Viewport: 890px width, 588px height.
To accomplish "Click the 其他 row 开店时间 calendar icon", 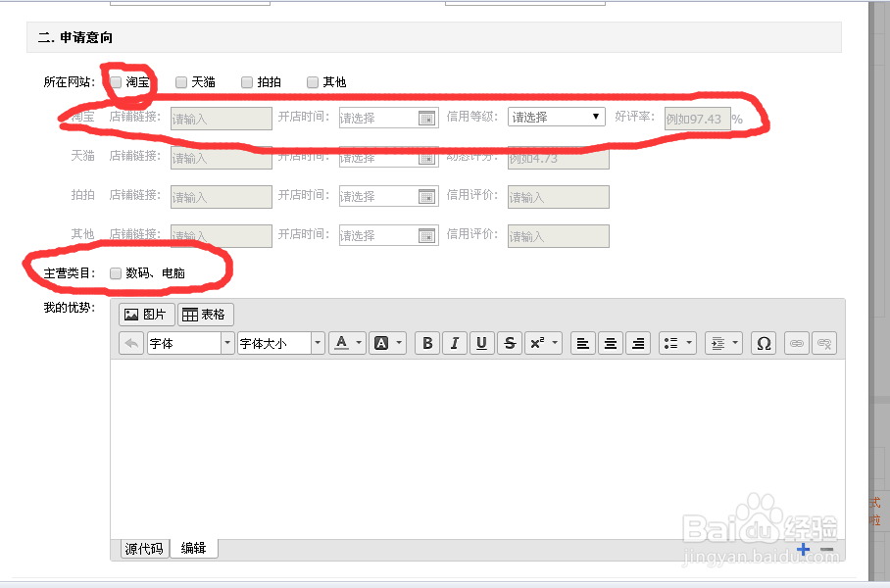I will click(426, 235).
